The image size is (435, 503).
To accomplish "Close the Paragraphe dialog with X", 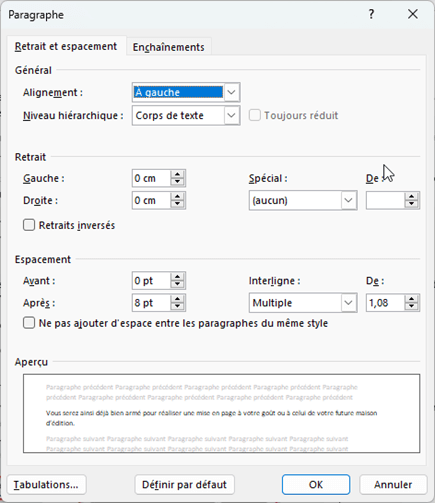I will point(413,14).
